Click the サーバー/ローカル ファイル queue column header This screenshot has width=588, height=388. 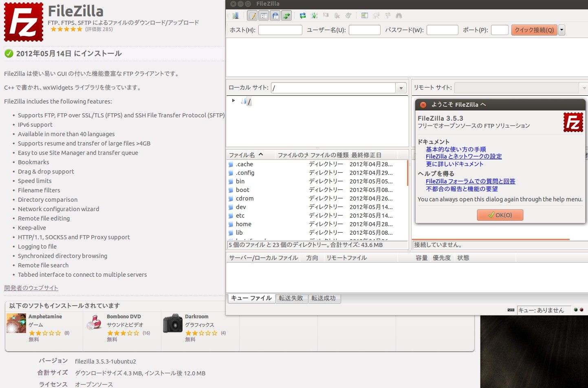tap(264, 258)
